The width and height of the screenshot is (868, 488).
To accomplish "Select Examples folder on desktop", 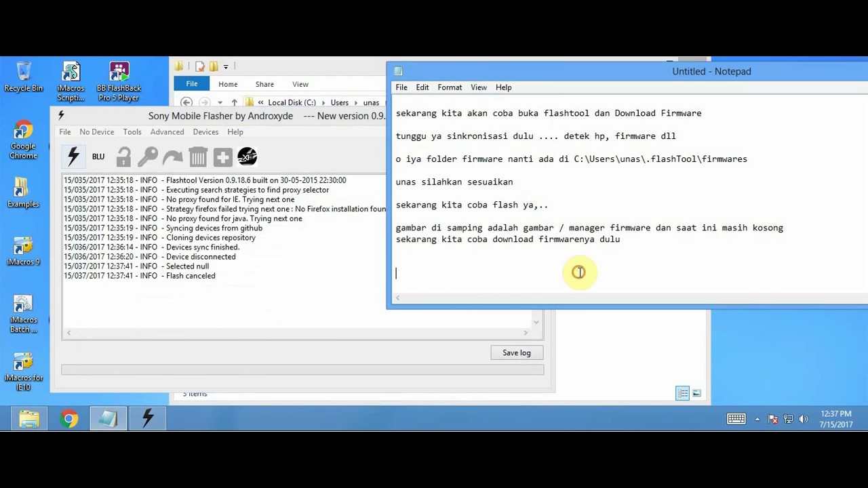I will coord(23,192).
